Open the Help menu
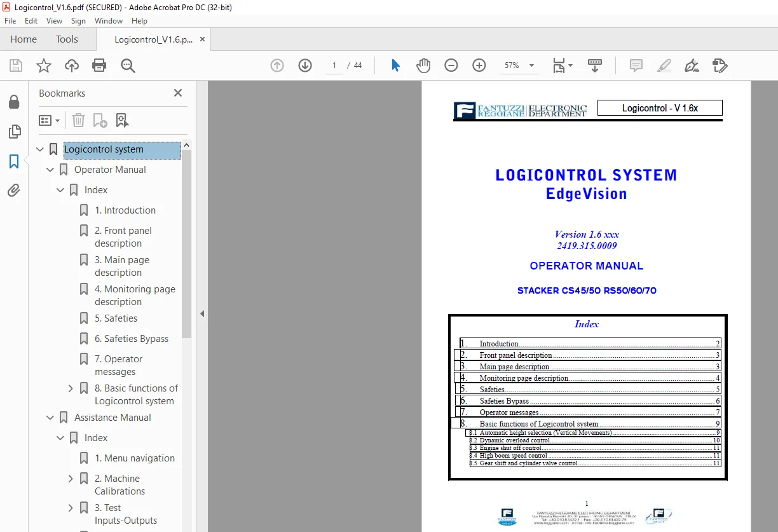 (139, 21)
